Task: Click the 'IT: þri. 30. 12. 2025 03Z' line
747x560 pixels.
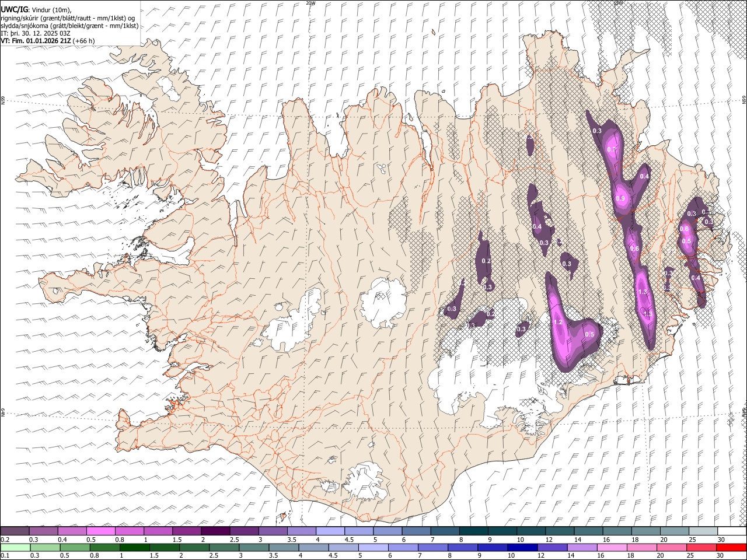Action: pyautogui.click(x=36, y=33)
